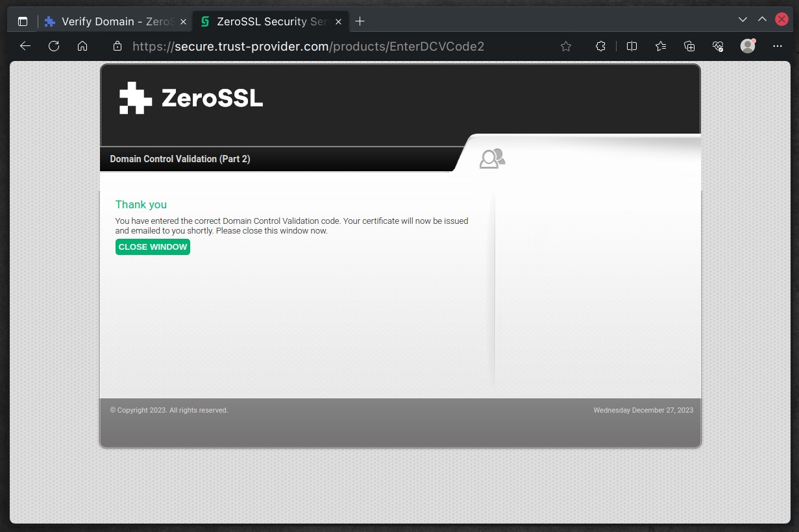Open the collections panel
The width and height of the screenshot is (799, 532).
(x=689, y=46)
